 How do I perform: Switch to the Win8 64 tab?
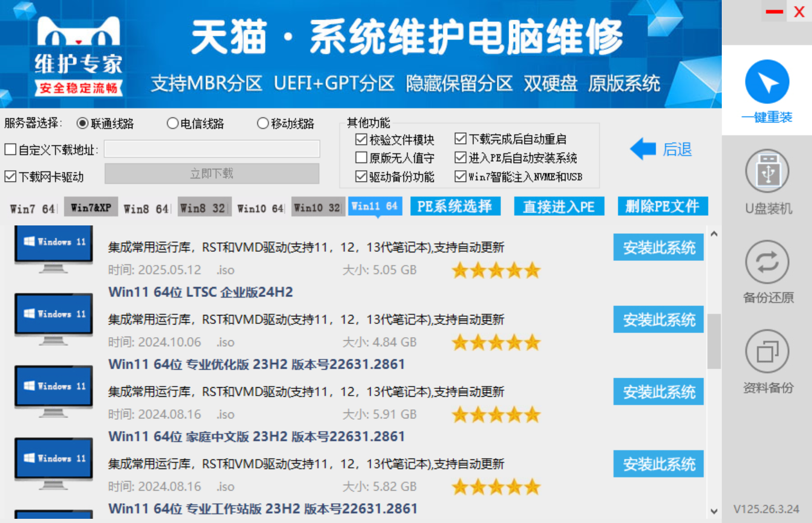[146, 209]
